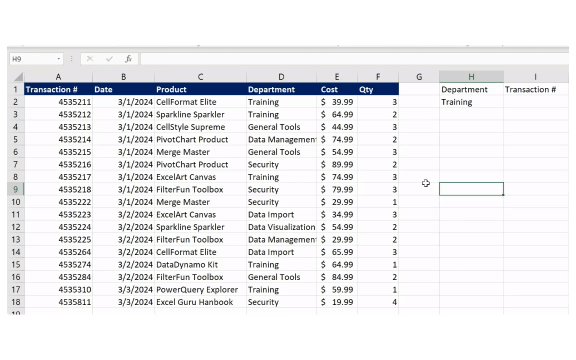Click cost cell showing 39.99
Screen dimensions: 576x360
point(336,102)
